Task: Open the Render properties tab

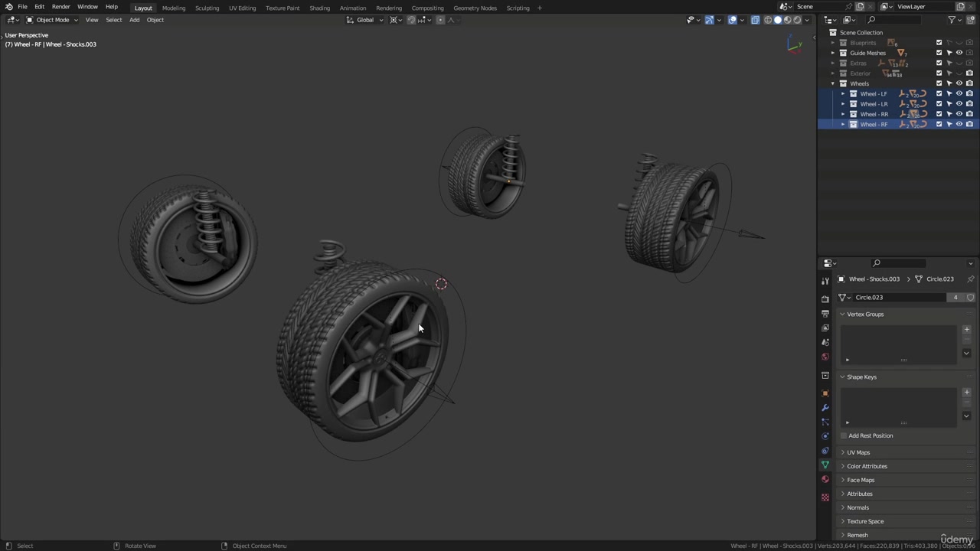Action: pos(825,298)
